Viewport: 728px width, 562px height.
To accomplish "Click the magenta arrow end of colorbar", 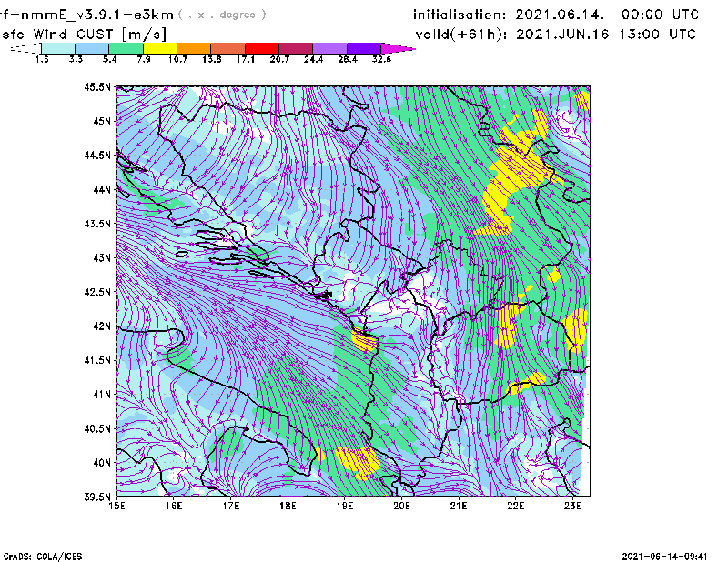I will point(398,48).
